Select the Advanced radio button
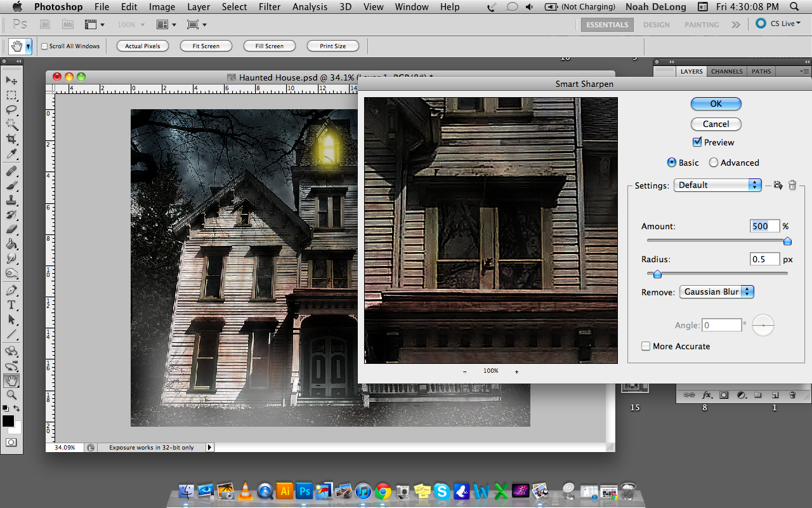This screenshot has width=812, height=508. pos(714,163)
